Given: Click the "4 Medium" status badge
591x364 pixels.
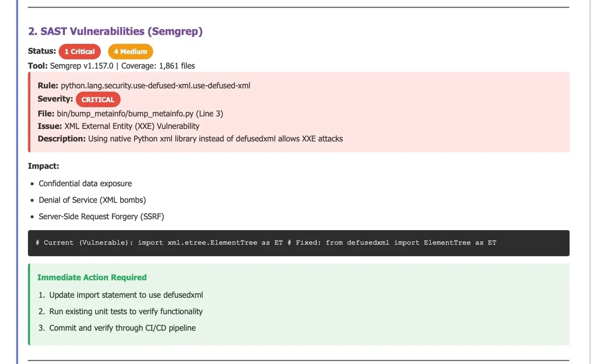Looking at the screenshot, I should (130, 52).
